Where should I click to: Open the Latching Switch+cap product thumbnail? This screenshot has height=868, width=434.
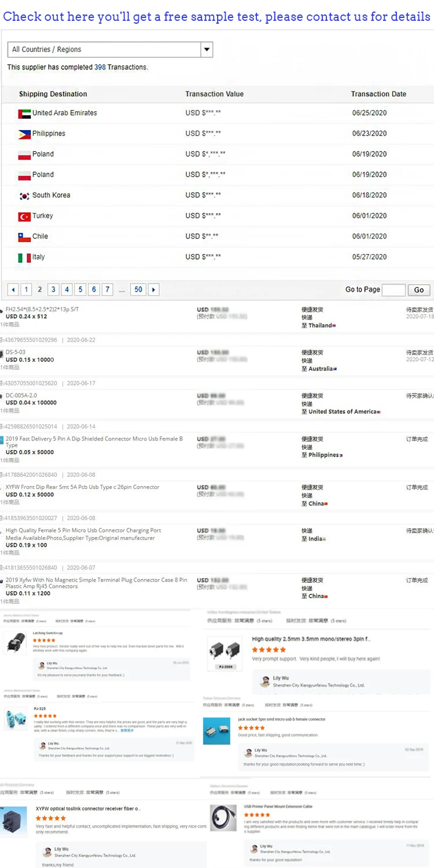pyautogui.click(x=14, y=643)
